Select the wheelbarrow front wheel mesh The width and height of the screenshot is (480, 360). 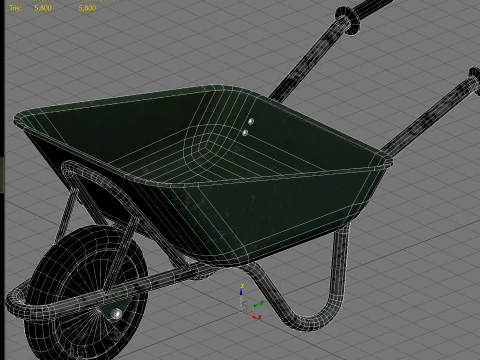pyautogui.click(x=85, y=293)
